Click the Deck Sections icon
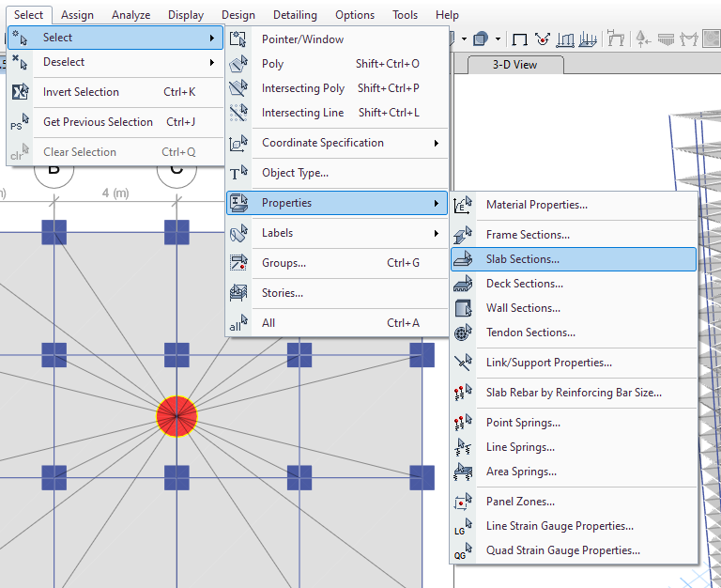721x588 pixels. pos(463,284)
